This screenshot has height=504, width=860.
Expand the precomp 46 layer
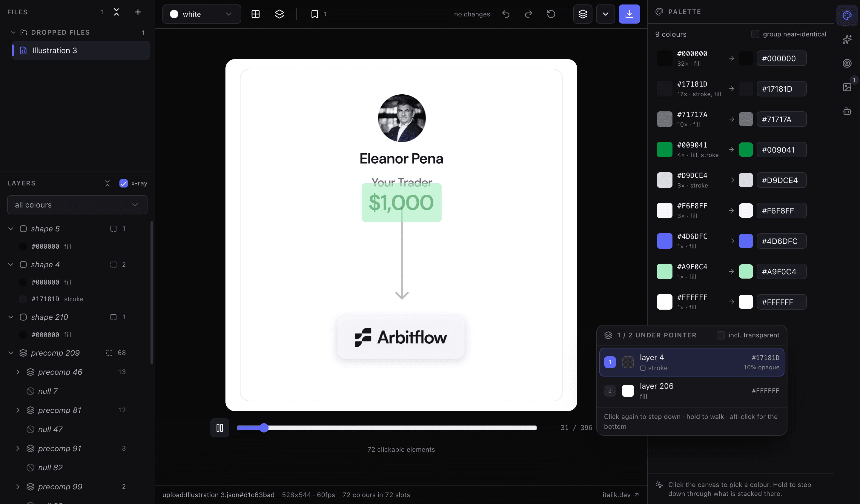[x=18, y=372]
